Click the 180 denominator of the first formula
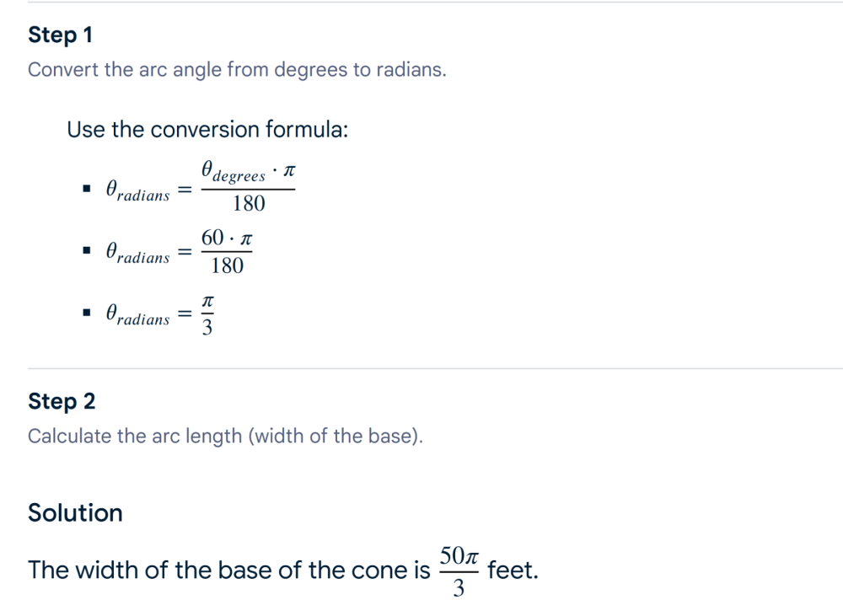Viewport: 843px width, 616px height. coord(249,204)
